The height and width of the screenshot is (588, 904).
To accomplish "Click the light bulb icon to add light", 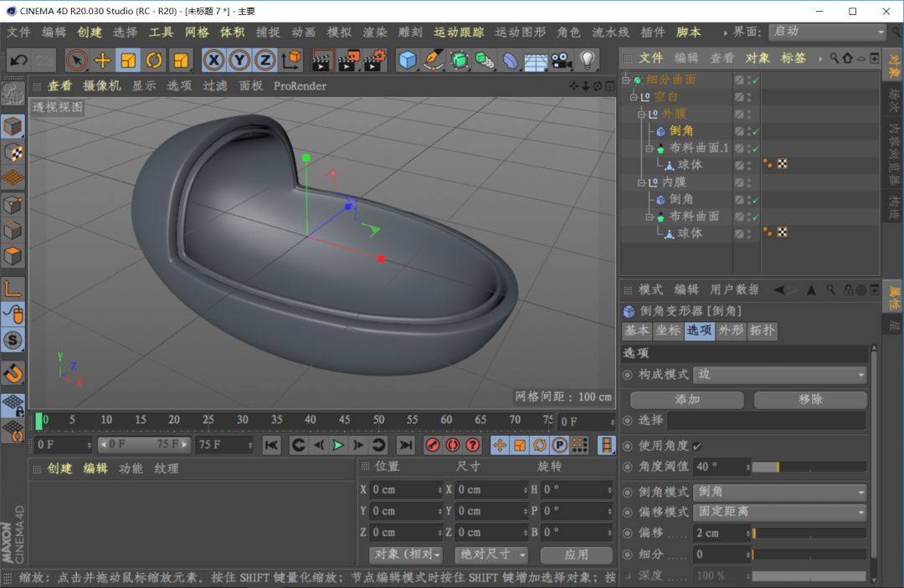I will pos(587,60).
